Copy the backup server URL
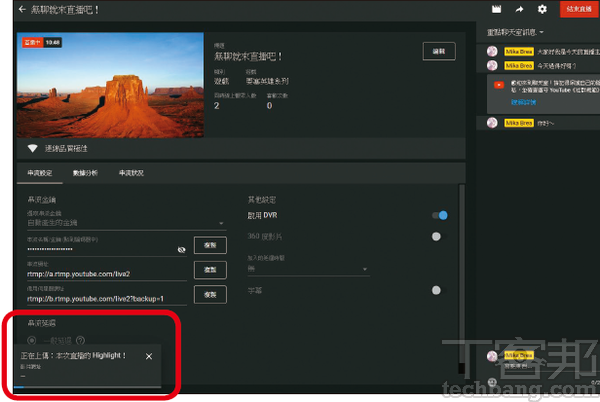Screen dimensions: 600x402 pyautogui.click(x=210, y=295)
